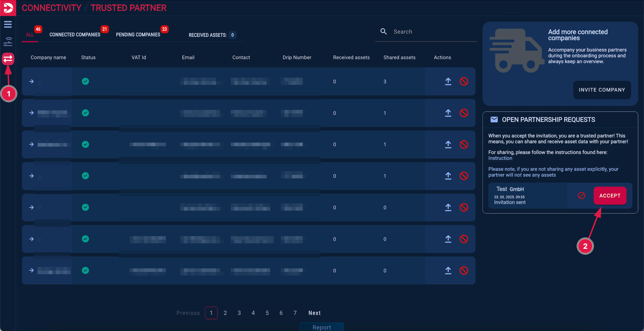Accept the Test GmbH invitation
The height and width of the screenshot is (331, 644).
point(610,195)
